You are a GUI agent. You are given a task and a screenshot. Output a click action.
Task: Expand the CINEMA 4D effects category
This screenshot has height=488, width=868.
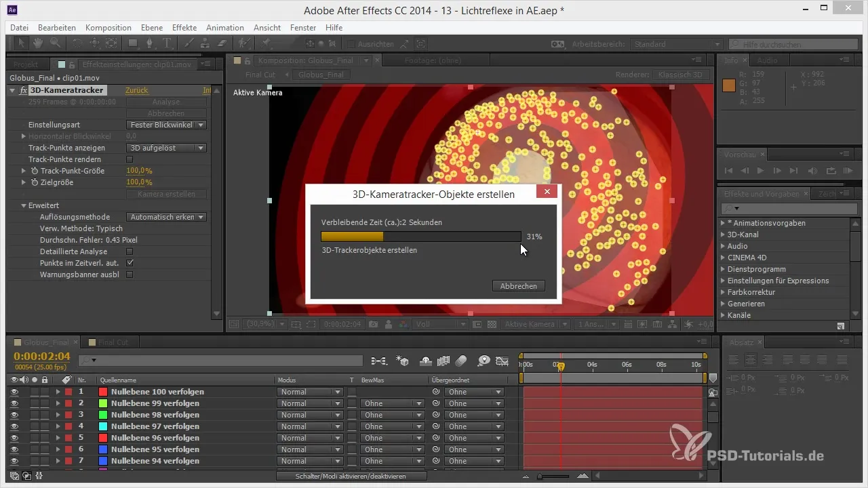(x=722, y=258)
